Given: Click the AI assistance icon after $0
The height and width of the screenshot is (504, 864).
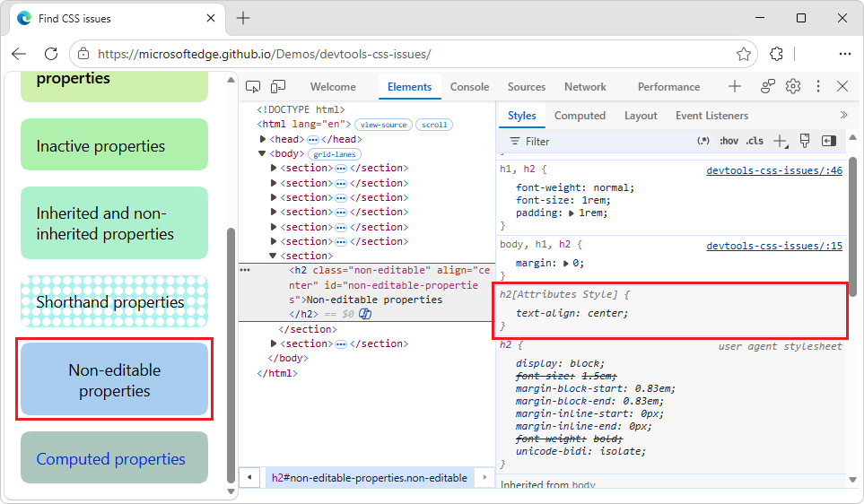Looking at the screenshot, I should pos(365,314).
